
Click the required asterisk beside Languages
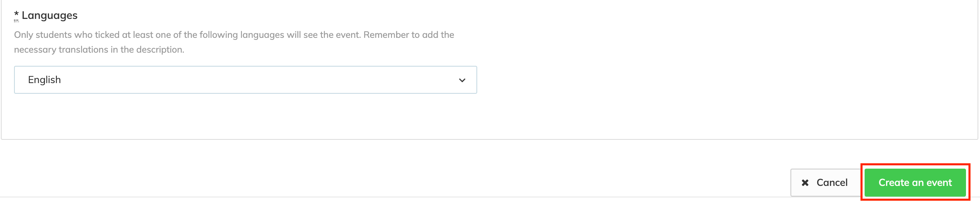(16, 15)
